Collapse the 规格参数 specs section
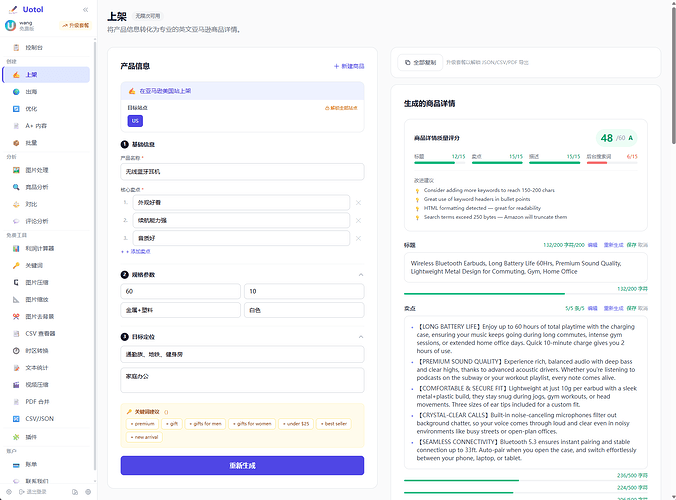 (361, 275)
